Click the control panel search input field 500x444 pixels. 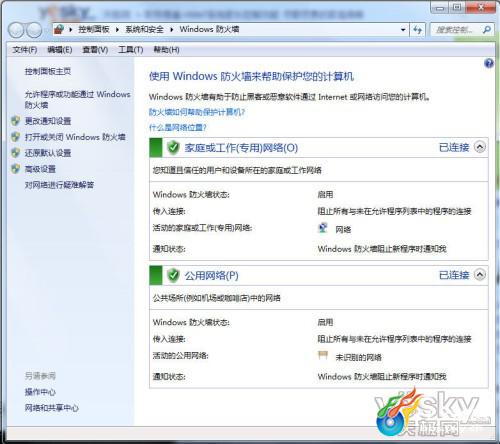click(456, 30)
